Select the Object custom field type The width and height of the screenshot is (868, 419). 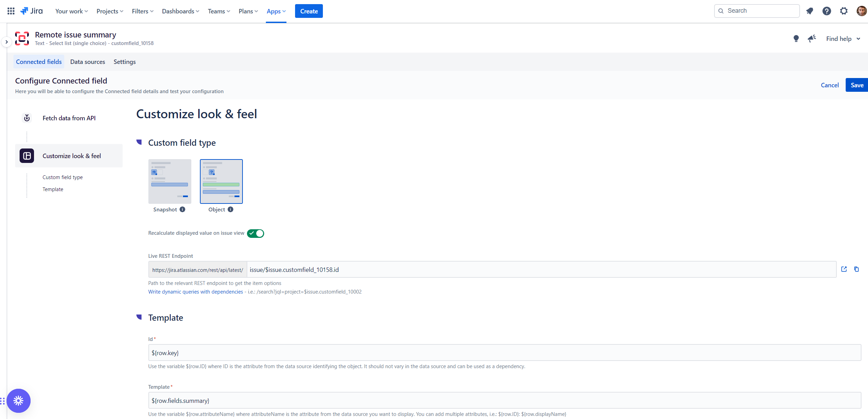221,181
